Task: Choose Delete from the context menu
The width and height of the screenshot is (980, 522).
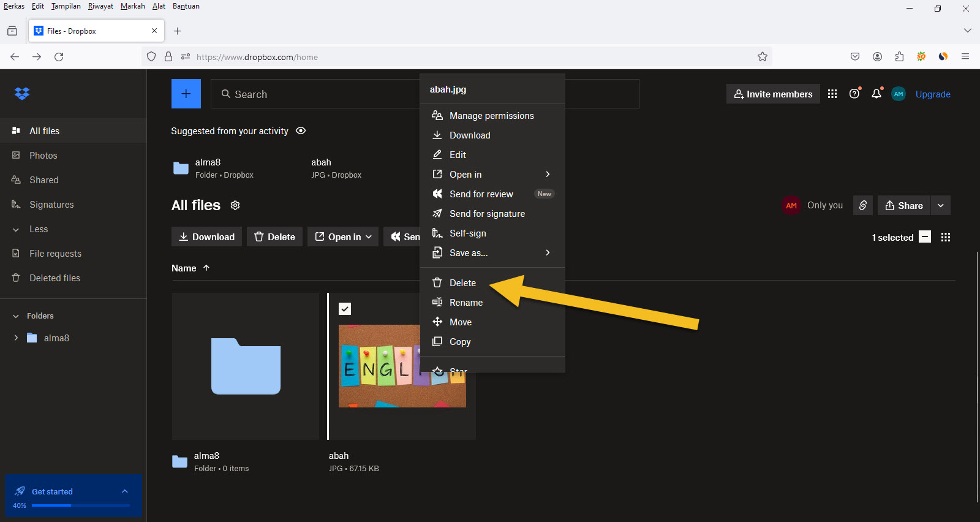Action: pos(462,283)
